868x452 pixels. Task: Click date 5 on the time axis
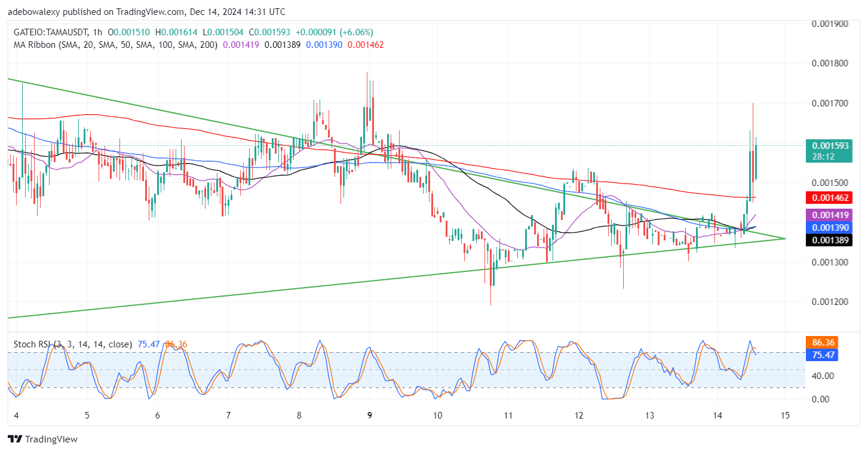(87, 416)
